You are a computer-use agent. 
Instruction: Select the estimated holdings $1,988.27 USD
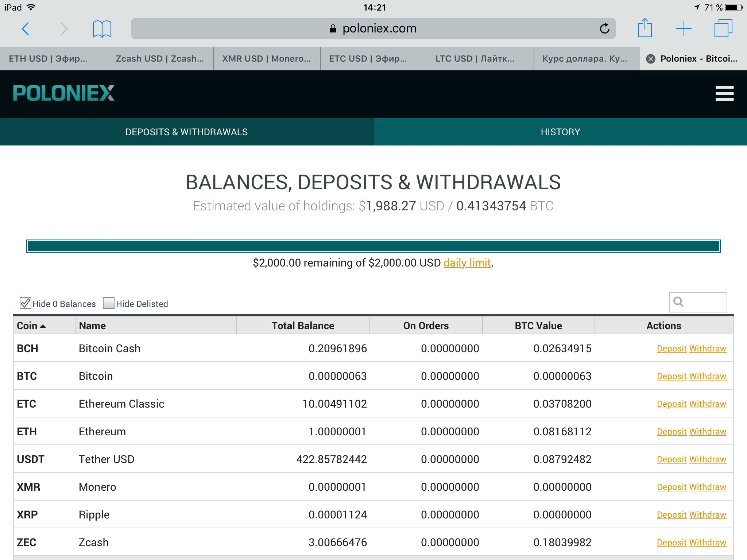tap(402, 206)
